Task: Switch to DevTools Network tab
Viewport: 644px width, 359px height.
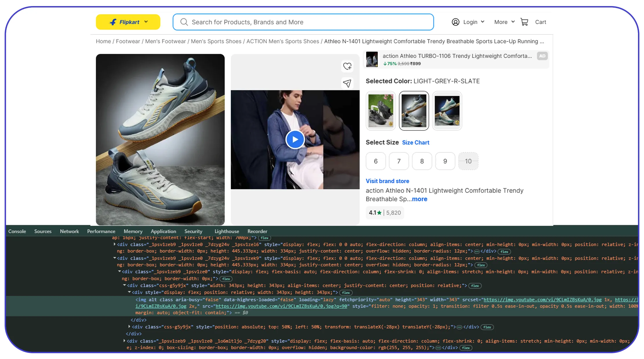Action: coord(69,231)
